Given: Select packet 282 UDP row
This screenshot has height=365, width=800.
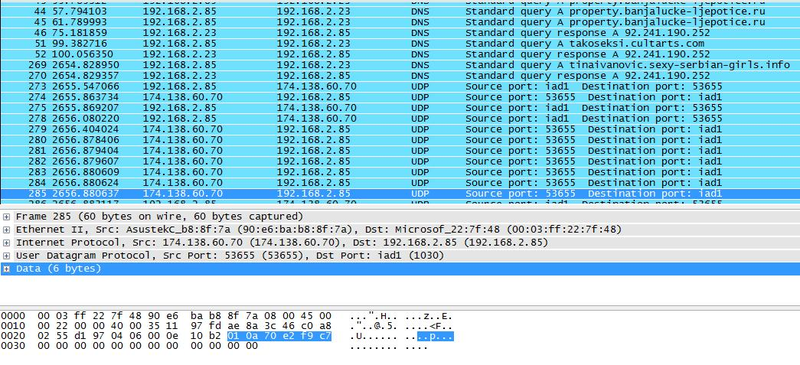Looking at the screenshot, I should 400,161.
